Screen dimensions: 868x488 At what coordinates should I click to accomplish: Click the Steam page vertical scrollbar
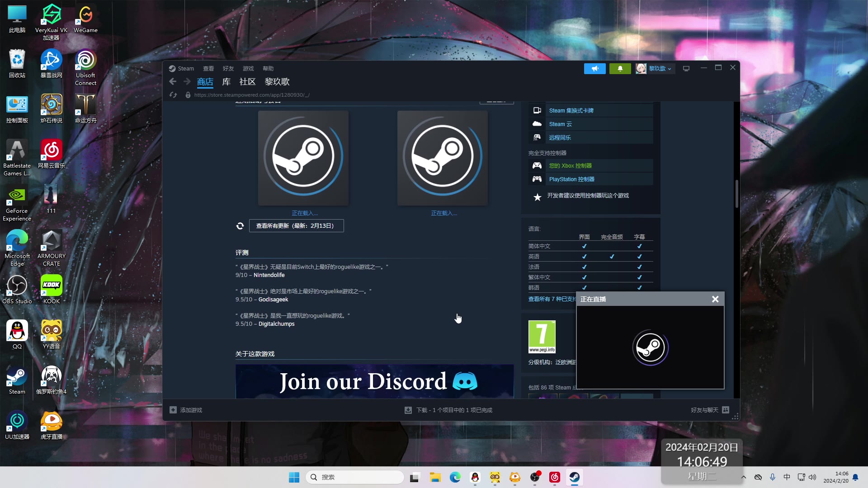pos(736,194)
